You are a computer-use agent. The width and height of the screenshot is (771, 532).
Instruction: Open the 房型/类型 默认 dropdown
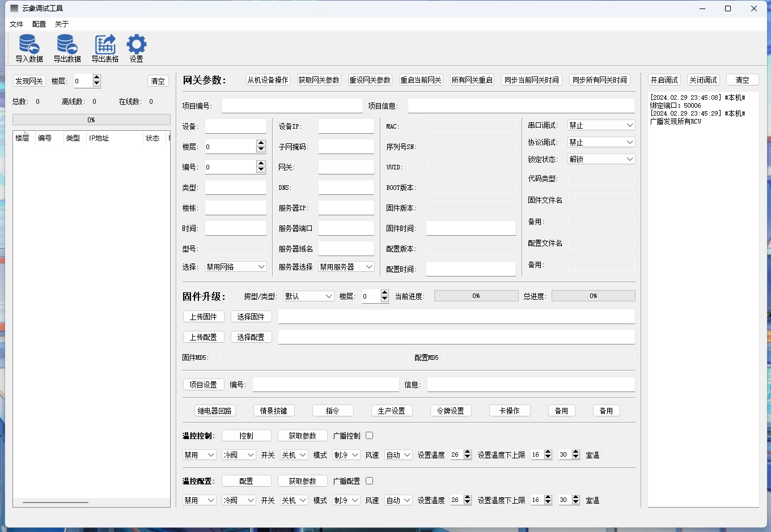coord(309,296)
